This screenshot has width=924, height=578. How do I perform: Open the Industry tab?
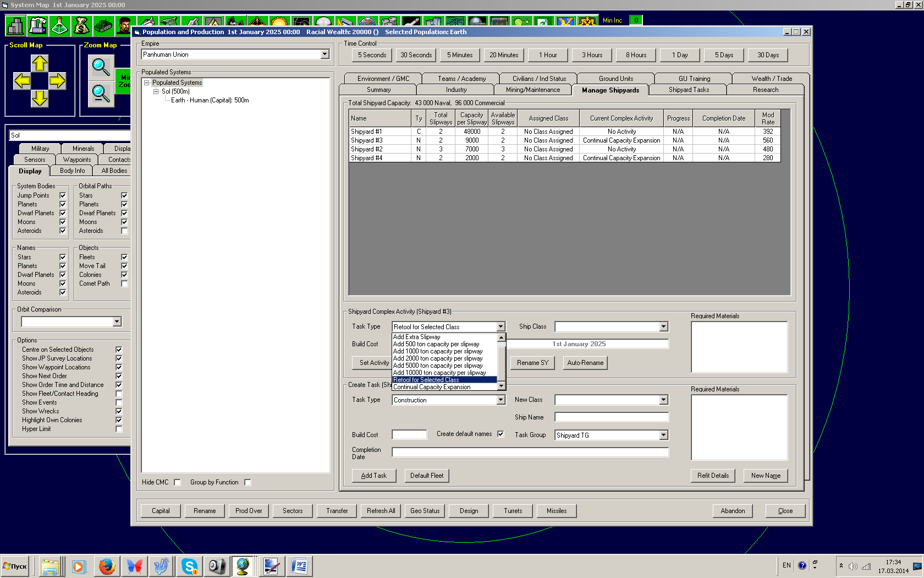456,90
